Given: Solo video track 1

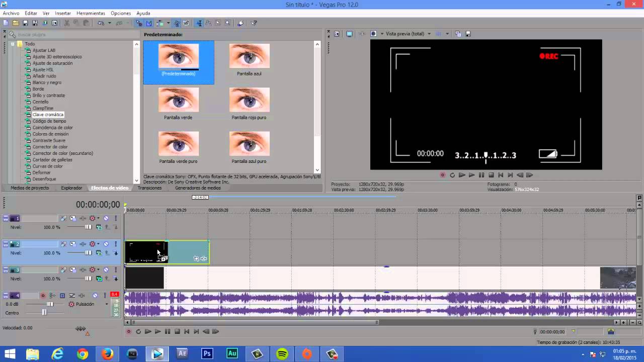Looking at the screenshot, I should [x=116, y=218].
